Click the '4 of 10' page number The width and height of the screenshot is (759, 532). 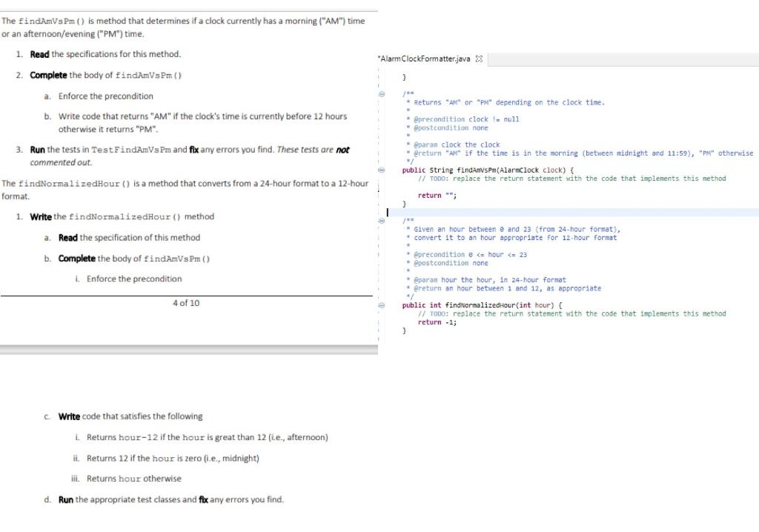pos(186,303)
